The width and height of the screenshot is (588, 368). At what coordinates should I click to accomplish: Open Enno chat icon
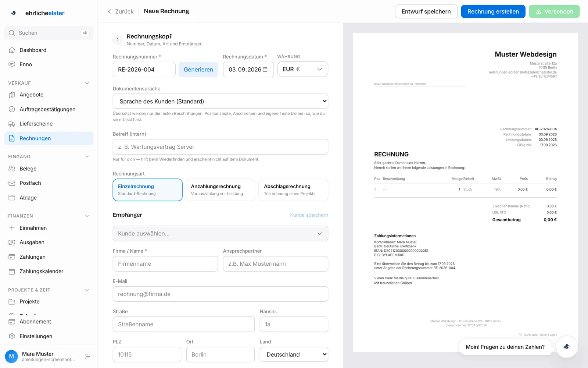pyautogui.click(x=12, y=64)
